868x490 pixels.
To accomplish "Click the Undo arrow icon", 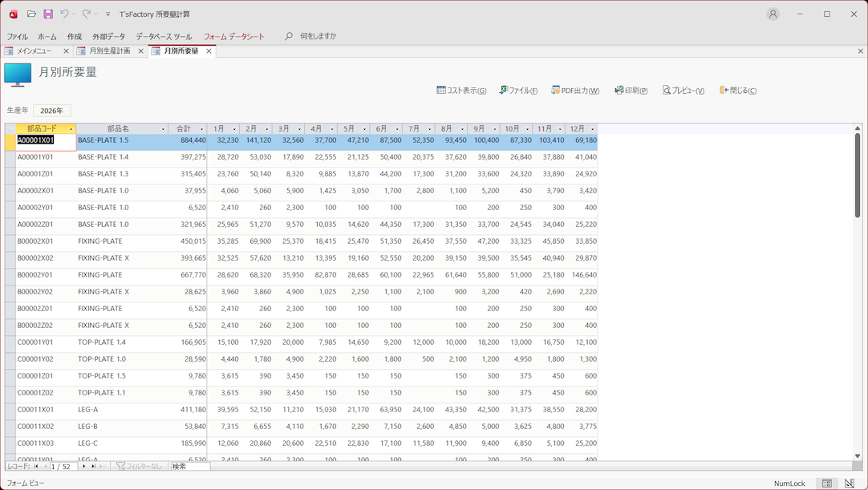I will (x=65, y=14).
